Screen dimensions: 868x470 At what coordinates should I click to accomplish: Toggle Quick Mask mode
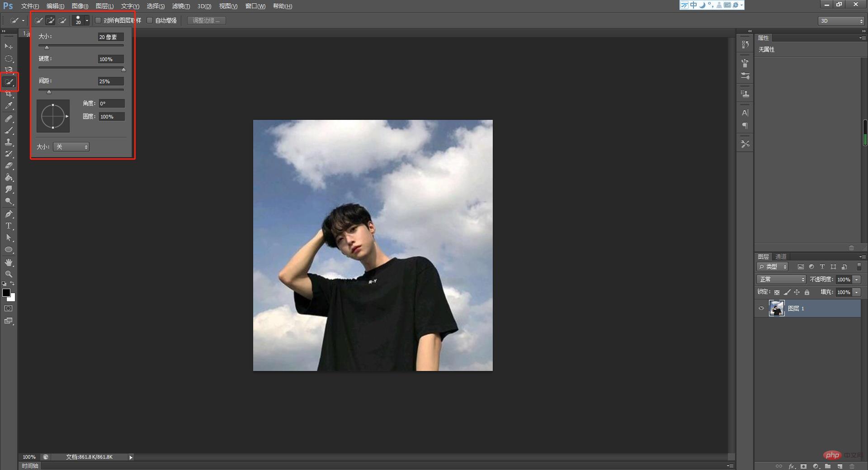[x=9, y=309]
